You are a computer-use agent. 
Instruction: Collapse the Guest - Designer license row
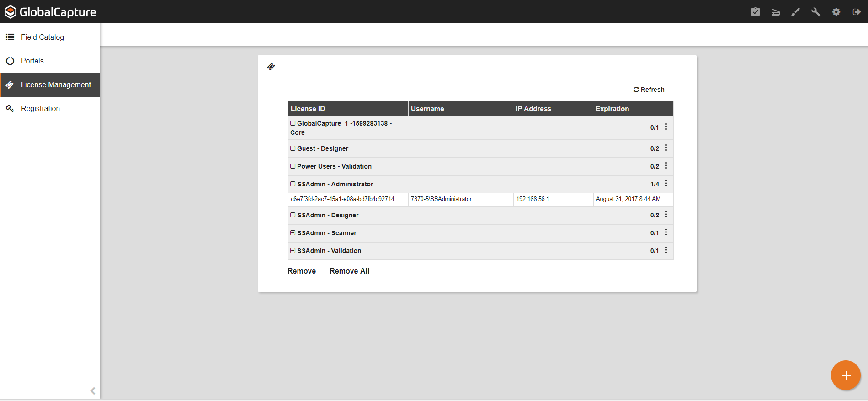(293, 148)
